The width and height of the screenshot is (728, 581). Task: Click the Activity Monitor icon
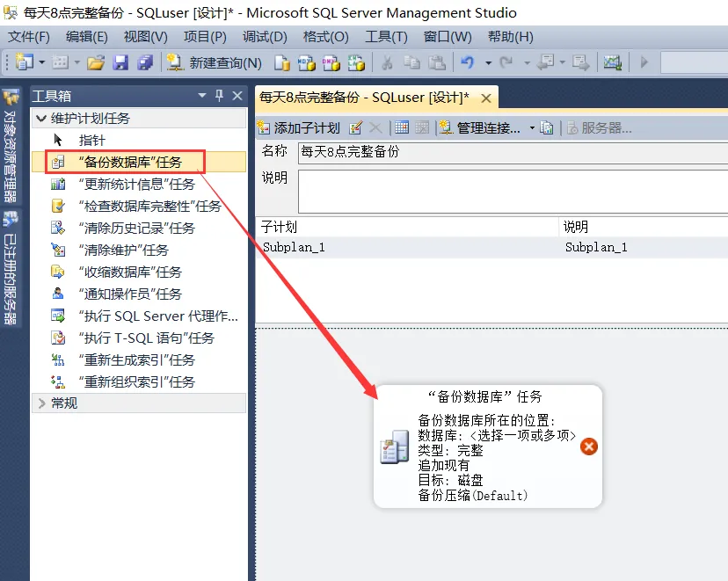613,62
